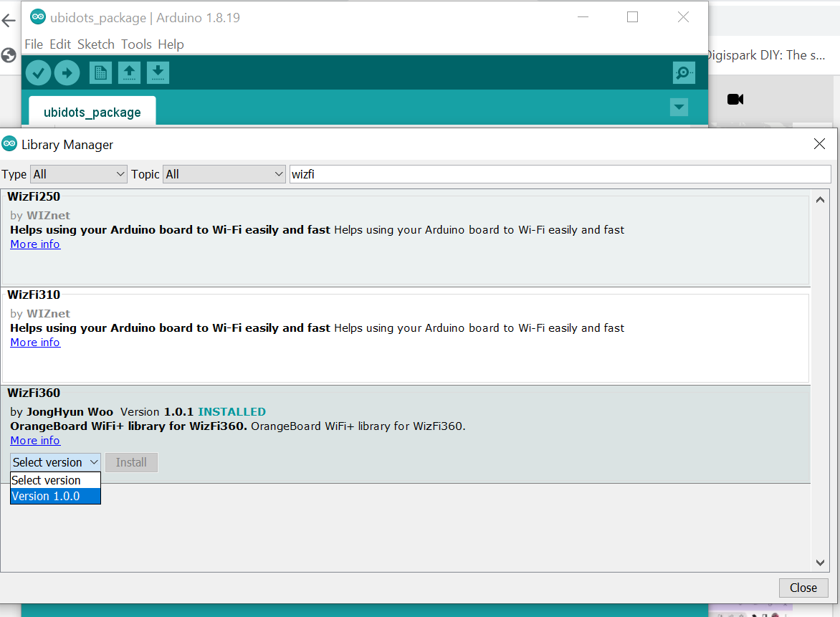840x617 pixels.
Task: Open More info link for WizFi250
Action: (35, 244)
